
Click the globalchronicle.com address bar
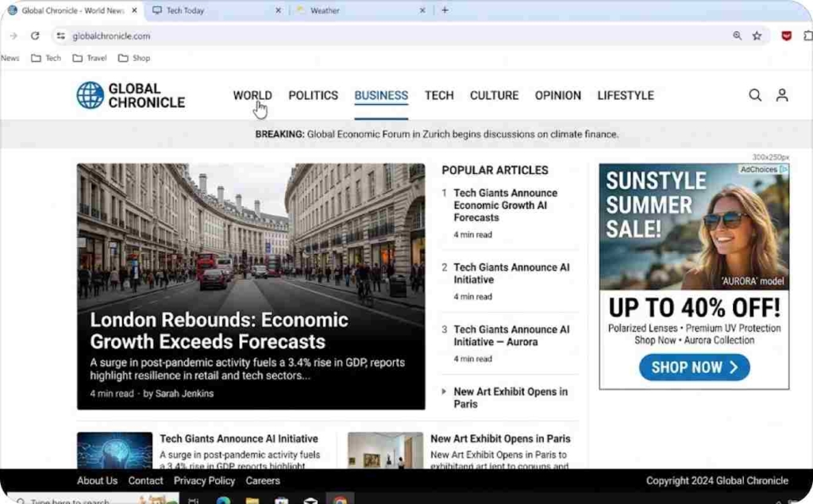tap(111, 36)
